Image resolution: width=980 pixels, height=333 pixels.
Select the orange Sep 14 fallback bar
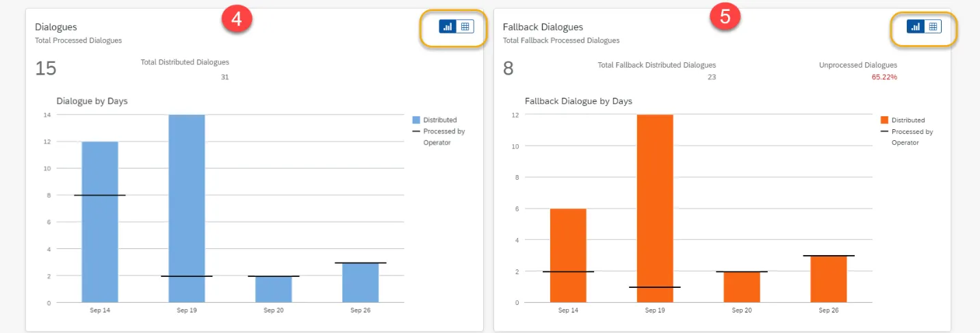click(568, 256)
